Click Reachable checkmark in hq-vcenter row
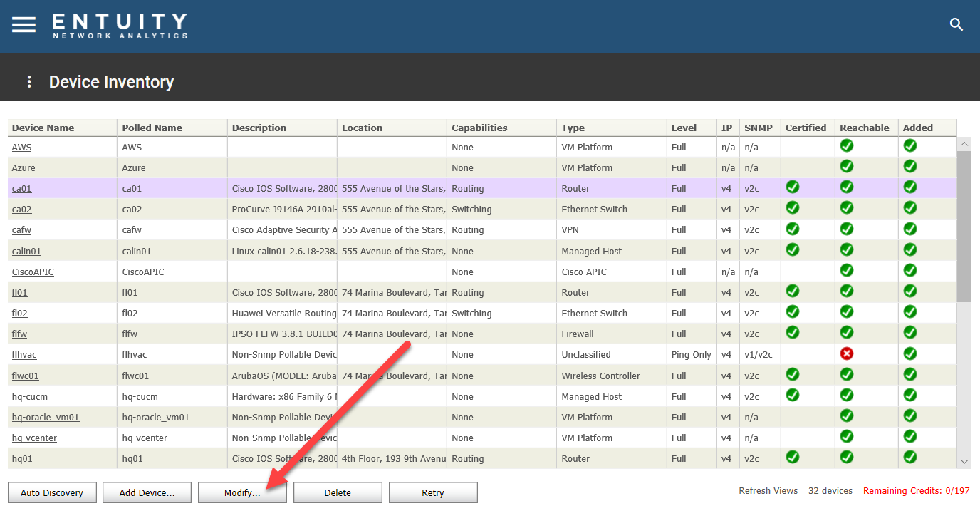This screenshot has width=980, height=511. (x=847, y=436)
